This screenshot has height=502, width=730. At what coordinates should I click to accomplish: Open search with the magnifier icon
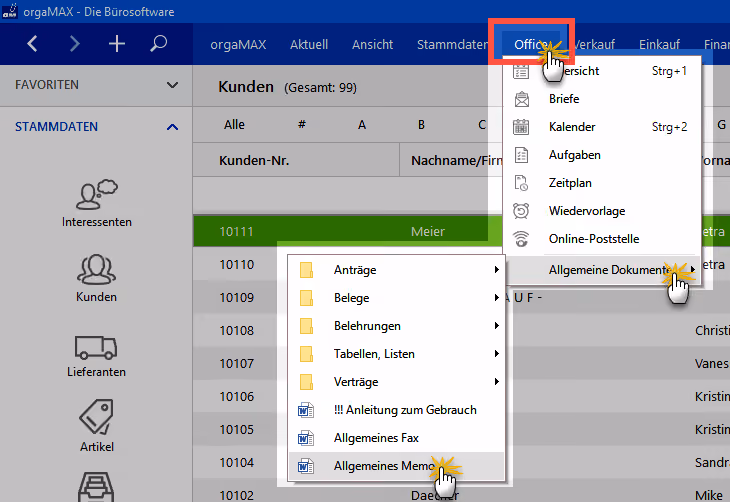[159, 44]
